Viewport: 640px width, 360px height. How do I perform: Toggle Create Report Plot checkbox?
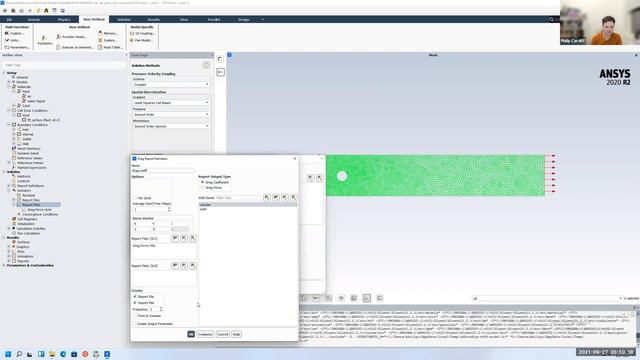click(135, 303)
